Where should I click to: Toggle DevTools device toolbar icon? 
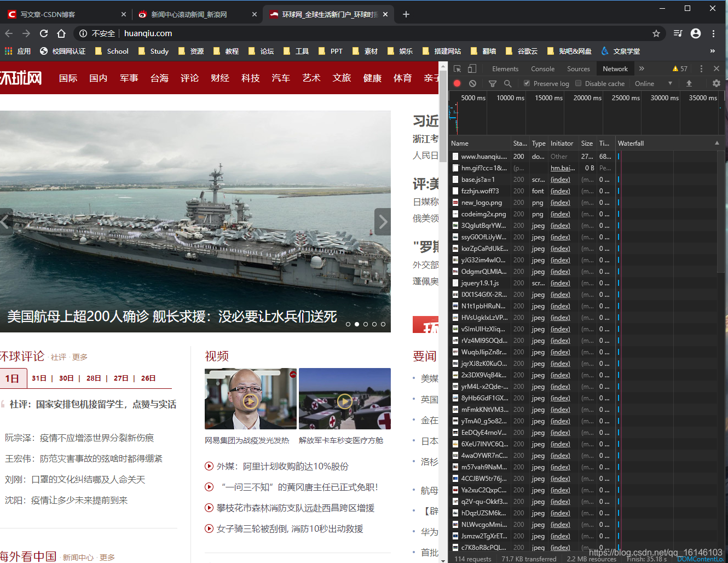tap(472, 68)
